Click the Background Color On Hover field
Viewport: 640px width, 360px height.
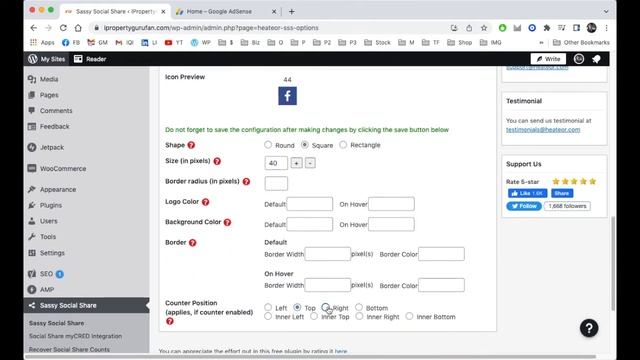point(391,224)
